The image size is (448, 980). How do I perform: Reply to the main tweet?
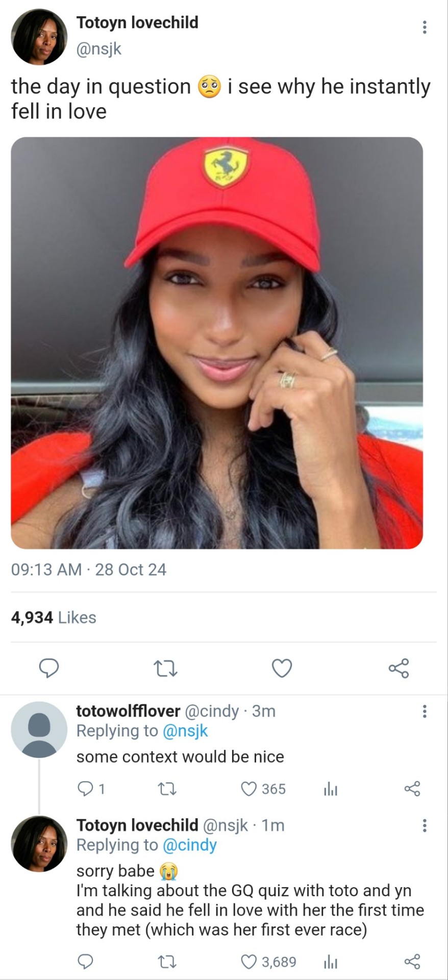coord(49,668)
